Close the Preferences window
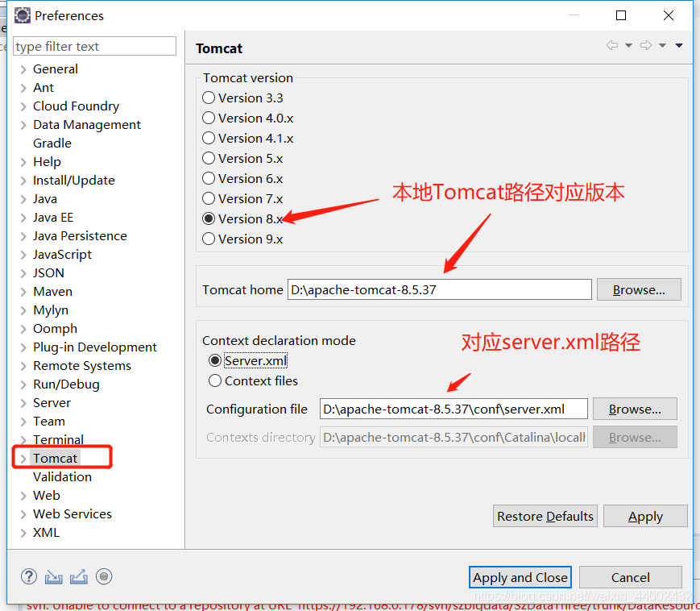The width and height of the screenshot is (700, 611). tap(669, 15)
